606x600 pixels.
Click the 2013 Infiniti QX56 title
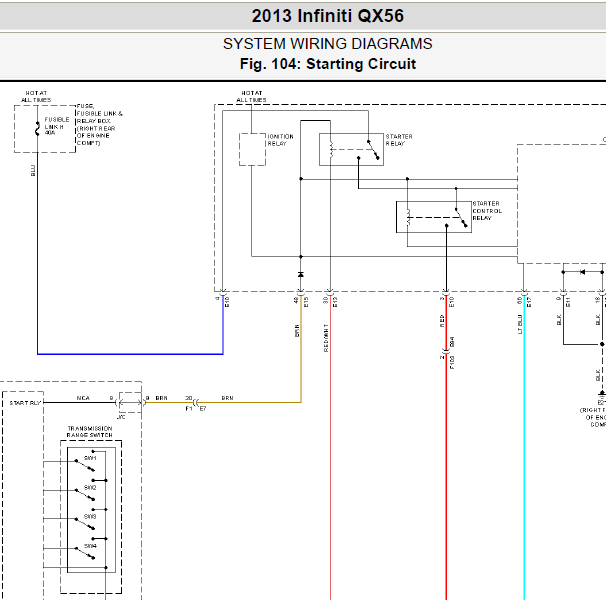click(328, 16)
